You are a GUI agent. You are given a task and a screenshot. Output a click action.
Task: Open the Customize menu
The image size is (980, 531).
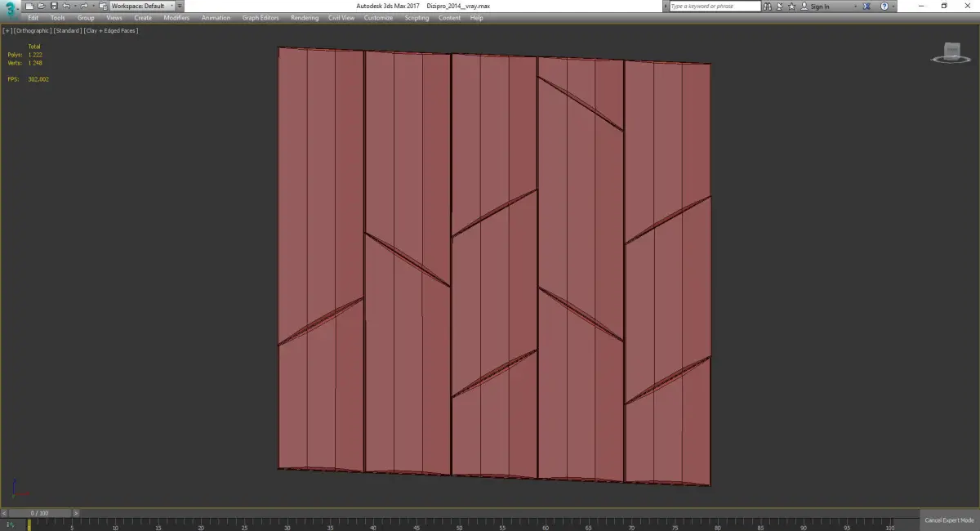pyautogui.click(x=378, y=18)
